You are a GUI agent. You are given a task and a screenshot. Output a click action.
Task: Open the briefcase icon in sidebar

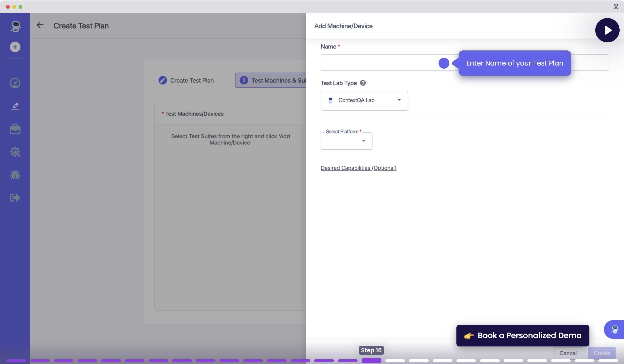pyautogui.click(x=15, y=129)
